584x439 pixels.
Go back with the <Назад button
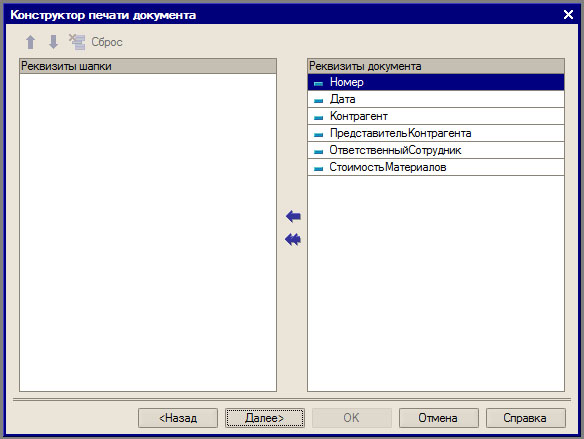pos(178,418)
